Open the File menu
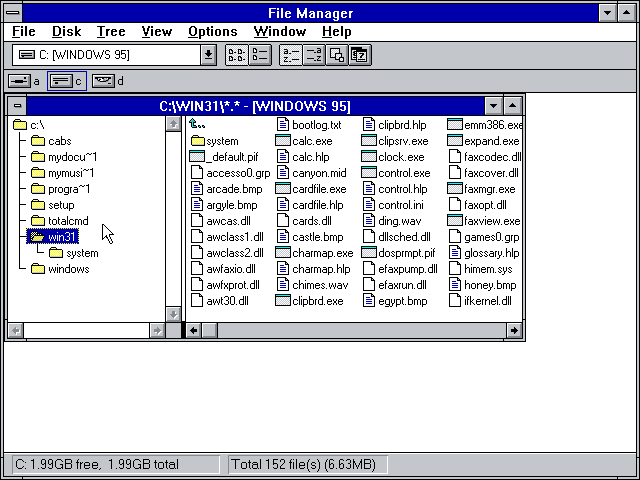Image resolution: width=640 pixels, height=480 pixels. pyautogui.click(x=24, y=31)
